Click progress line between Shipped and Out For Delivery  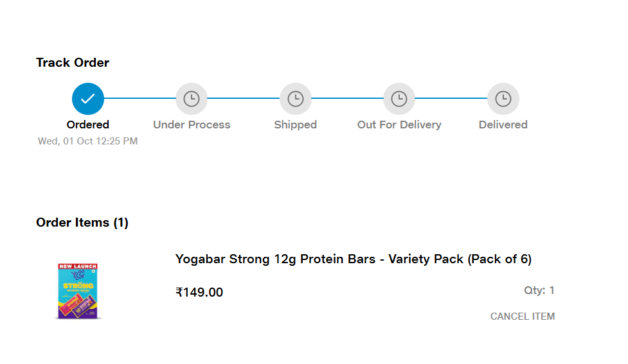[347, 99]
